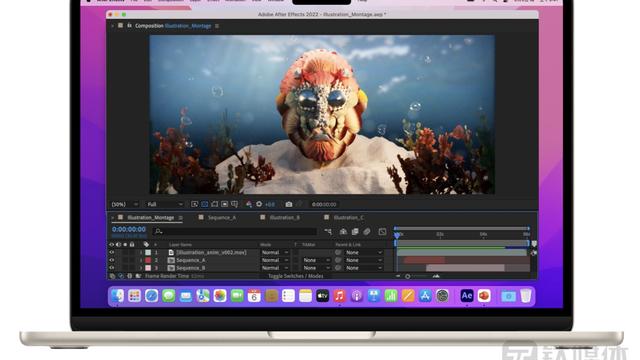The image size is (640, 360).
Task: Open Finder from the Dock
Action: tap(118, 296)
